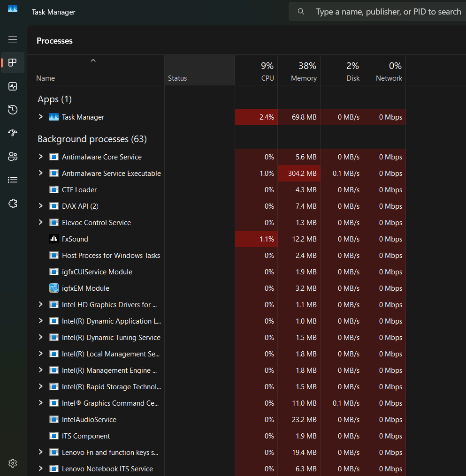The image size is (466, 476).
Task: Sort processes by Network column
Action: tap(384, 70)
